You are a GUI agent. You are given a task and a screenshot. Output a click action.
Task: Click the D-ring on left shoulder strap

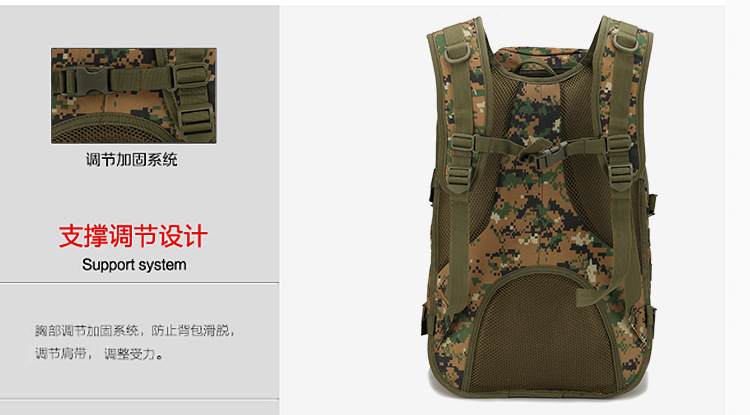click(x=457, y=53)
